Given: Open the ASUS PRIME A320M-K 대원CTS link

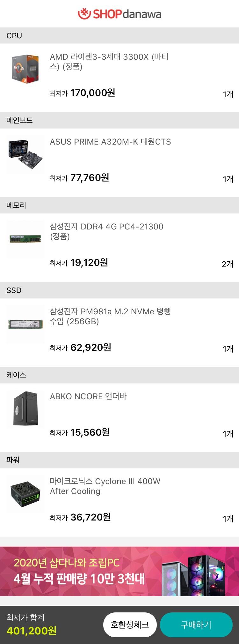Looking at the screenshot, I should (110, 142).
